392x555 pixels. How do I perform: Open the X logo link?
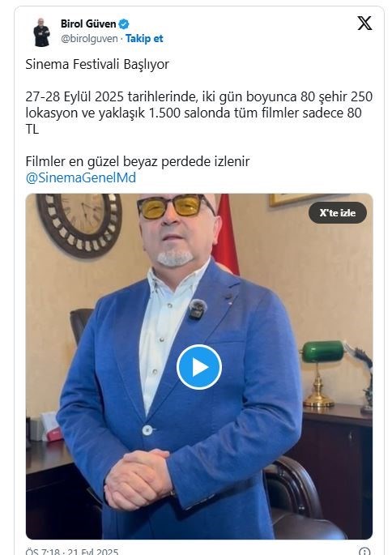tap(364, 23)
